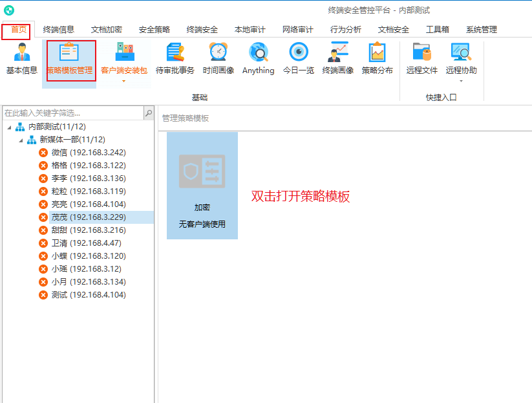
Task: Click the app logo in title bar
Action: point(9,10)
